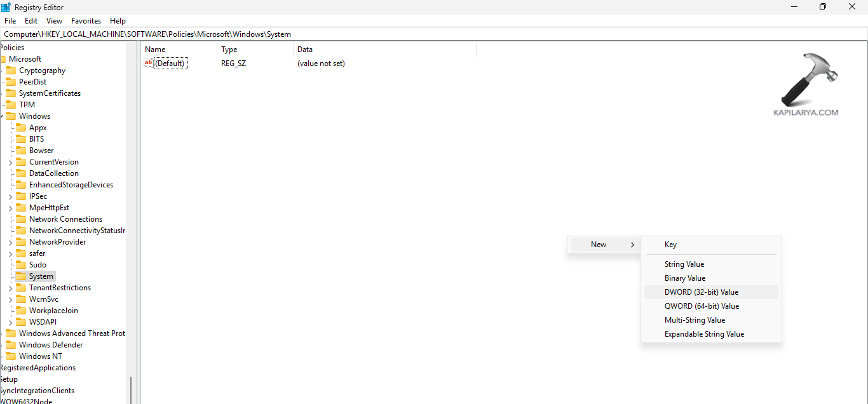Open the New submenu arrow
The height and width of the screenshot is (404, 868).
pyautogui.click(x=632, y=245)
